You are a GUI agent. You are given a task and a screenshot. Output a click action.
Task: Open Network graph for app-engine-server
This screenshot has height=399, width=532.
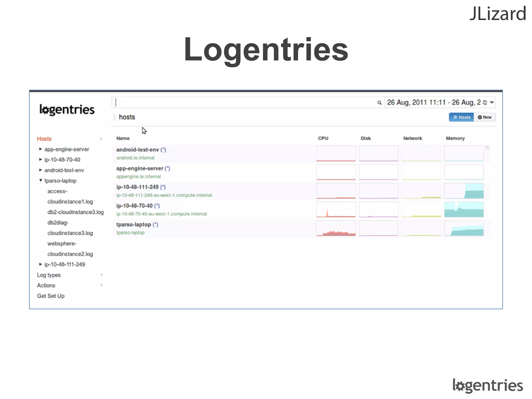pos(421,172)
